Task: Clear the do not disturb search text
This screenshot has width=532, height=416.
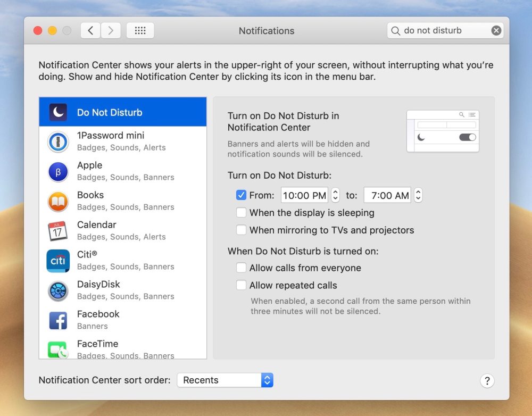Action: coord(496,30)
